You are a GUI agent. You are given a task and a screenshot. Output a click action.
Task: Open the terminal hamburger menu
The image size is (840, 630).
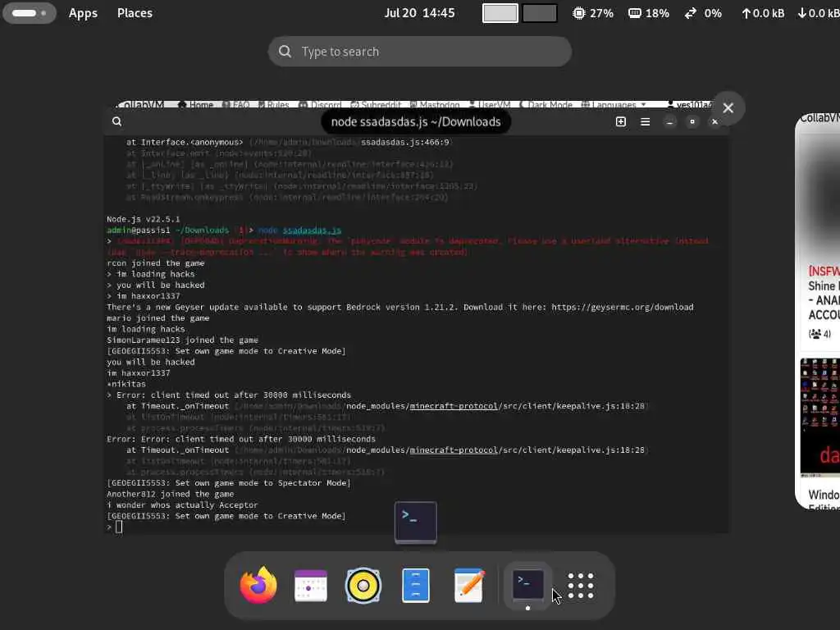tap(646, 121)
